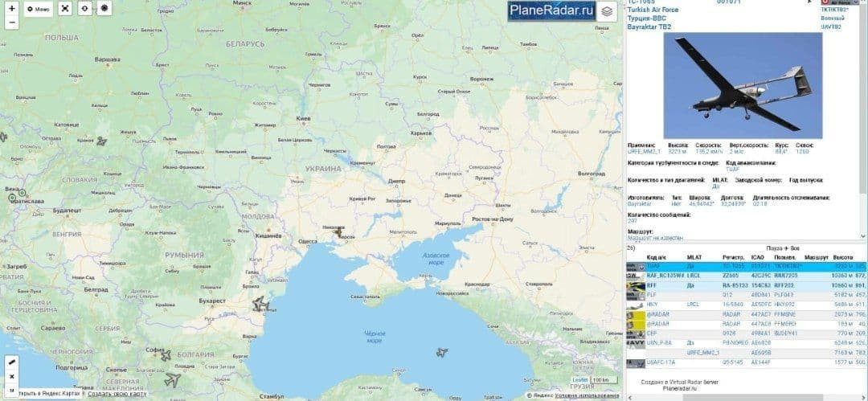Toggle fullscreen map view
This screenshot has height=401, width=868.
66,10
